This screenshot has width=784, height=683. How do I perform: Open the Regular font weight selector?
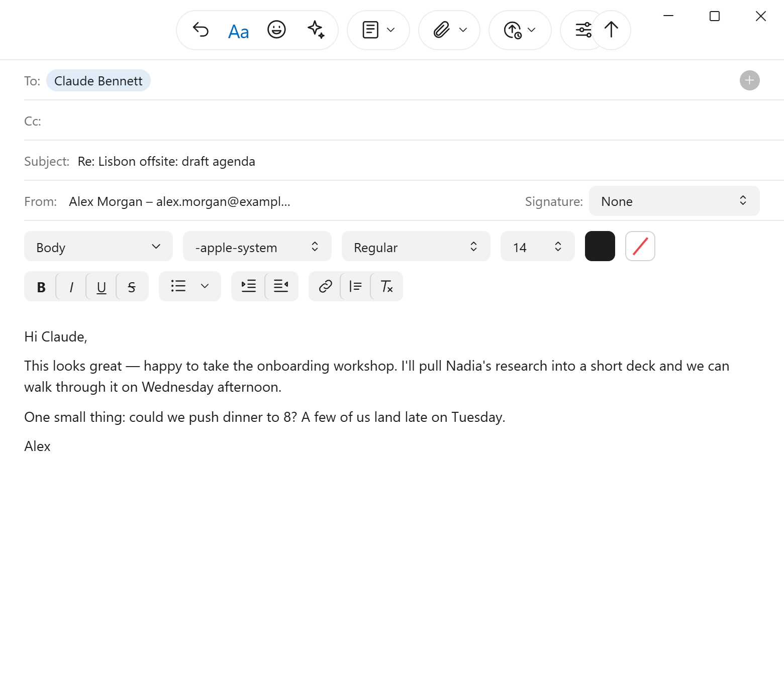coord(416,246)
